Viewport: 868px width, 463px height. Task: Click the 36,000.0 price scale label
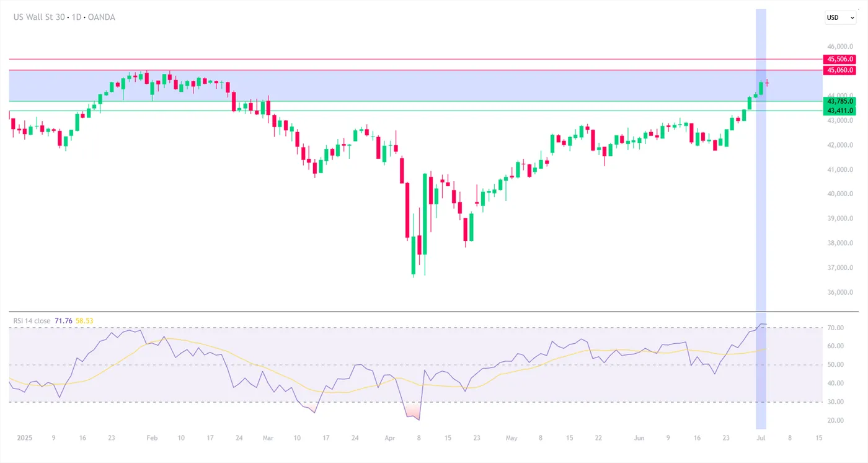(x=838, y=292)
